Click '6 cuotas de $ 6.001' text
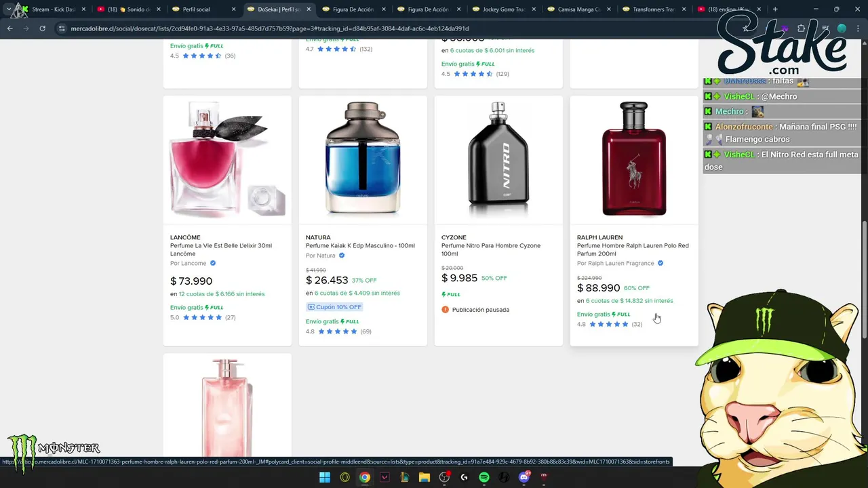The width and height of the screenshot is (868, 488). pyautogui.click(x=492, y=50)
